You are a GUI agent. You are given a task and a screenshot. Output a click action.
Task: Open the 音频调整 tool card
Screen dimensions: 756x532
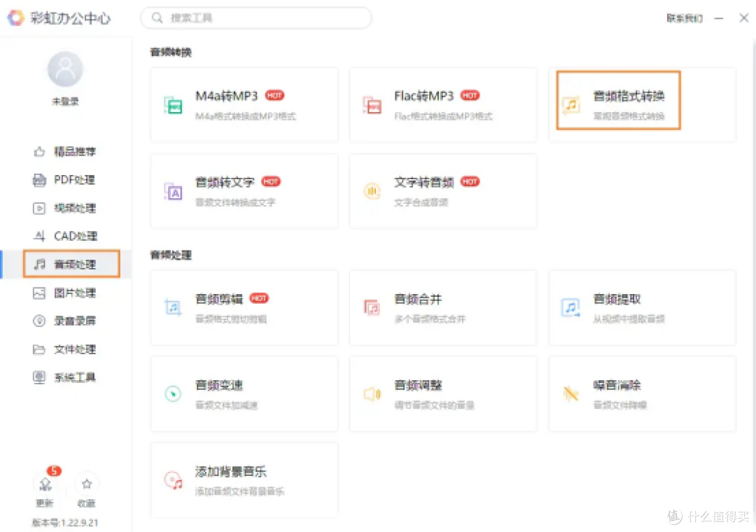(x=443, y=393)
